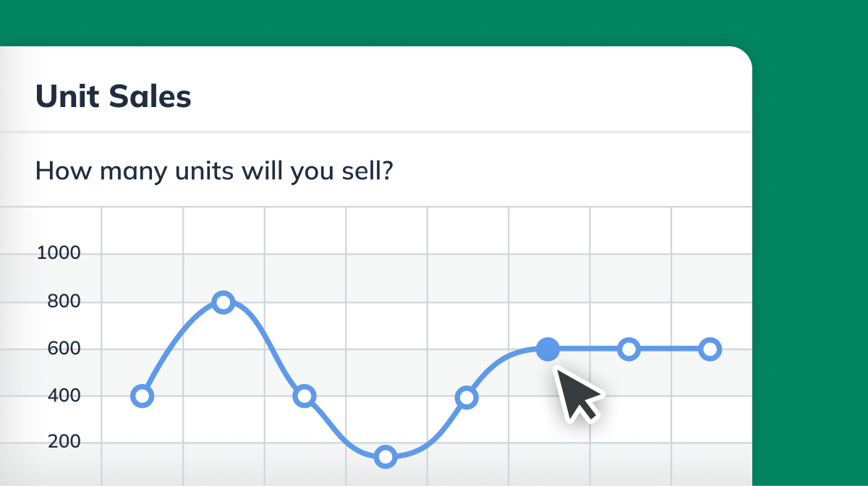Click the fourth data point at 400 units
Image resolution: width=868 pixels, height=486 pixels.
[x=304, y=396]
